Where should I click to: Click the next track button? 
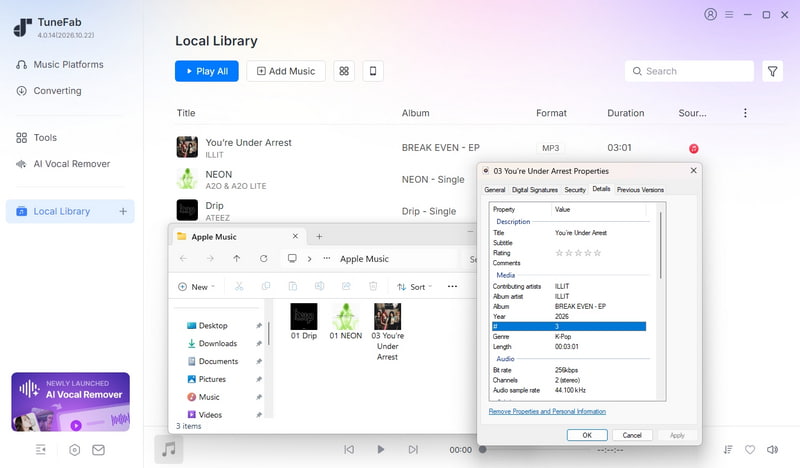tap(413, 450)
